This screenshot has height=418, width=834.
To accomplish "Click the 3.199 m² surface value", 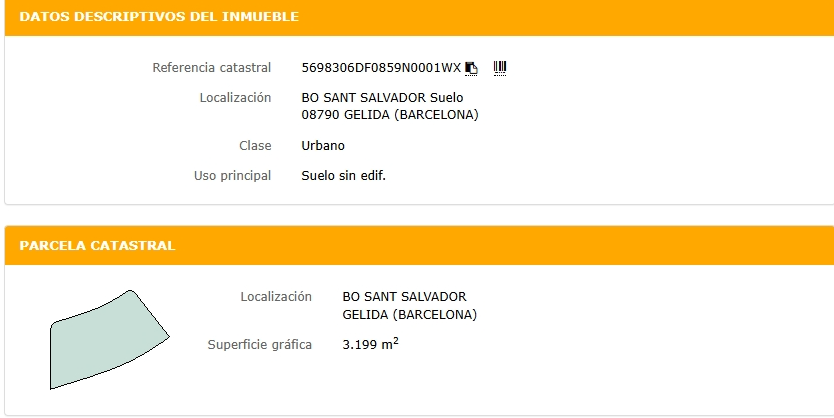I will (x=370, y=345).
